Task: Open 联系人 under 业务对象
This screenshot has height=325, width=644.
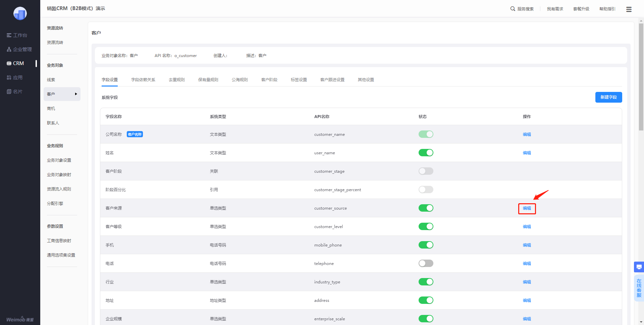Action: [x=53, y=123]
